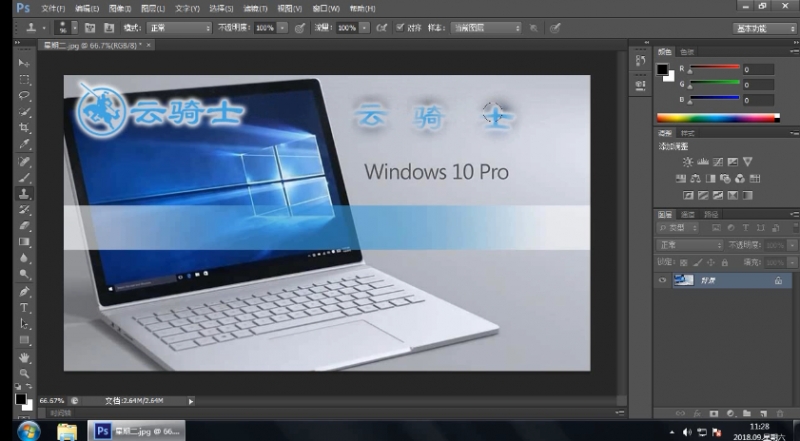The width and height of the screenshot is (800, 441).
Task: Add a Channel Mixer adjustment
Action: tap(740, 179)
